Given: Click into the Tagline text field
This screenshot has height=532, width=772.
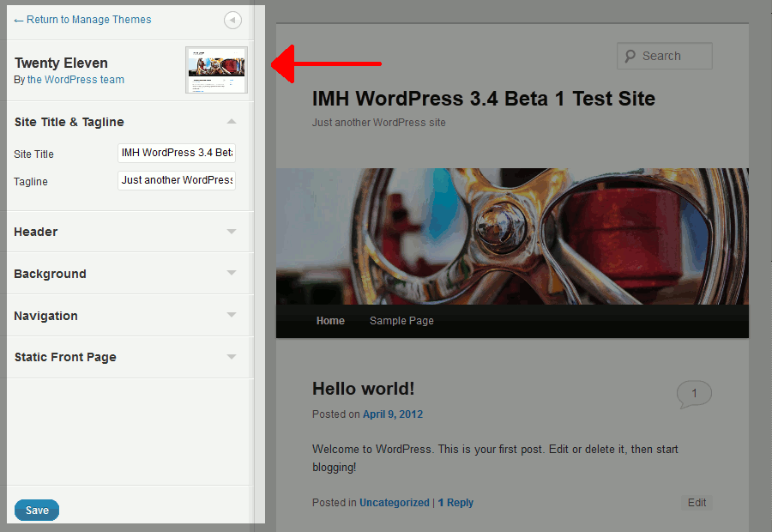Looking at the screenshot, I should point(177,180).
